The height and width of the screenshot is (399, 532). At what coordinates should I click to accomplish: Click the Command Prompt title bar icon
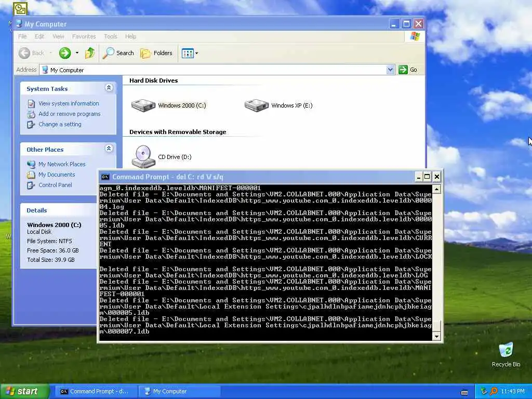tap(105, 177)
